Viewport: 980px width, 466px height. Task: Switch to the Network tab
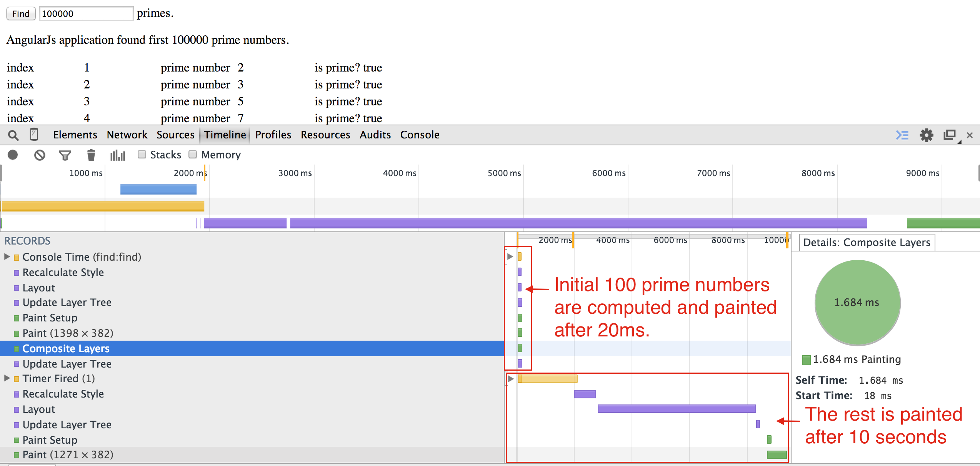pos(127,135)
